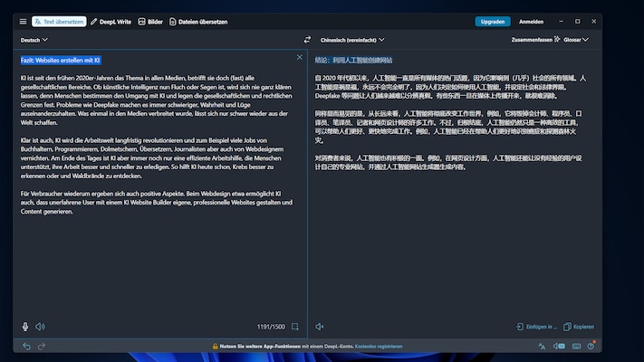Viewport: 644px width, 362px height.
Task: Clear the source text with X
Action: [300, 57]
